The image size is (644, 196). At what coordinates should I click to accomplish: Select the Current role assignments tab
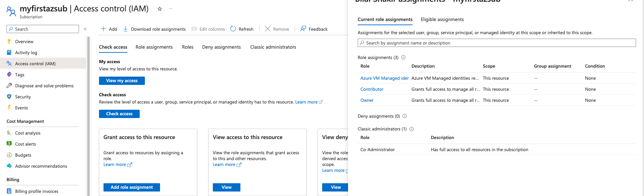click(x=385, y=19)
